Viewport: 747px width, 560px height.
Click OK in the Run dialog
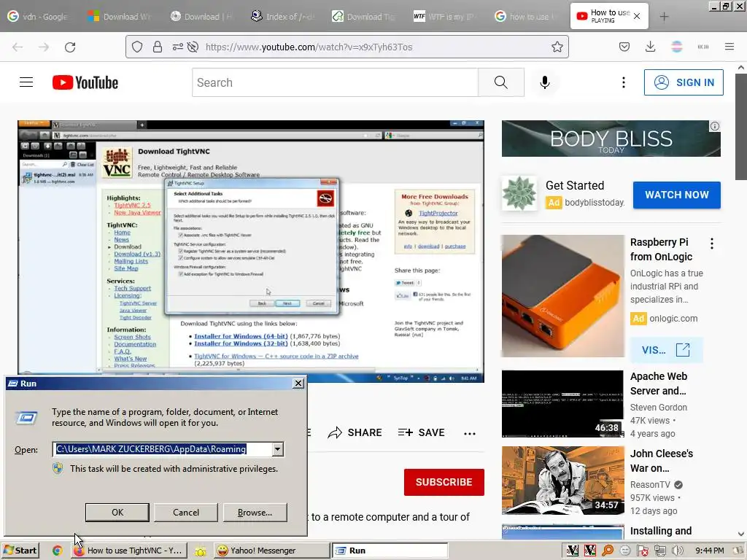117,513
